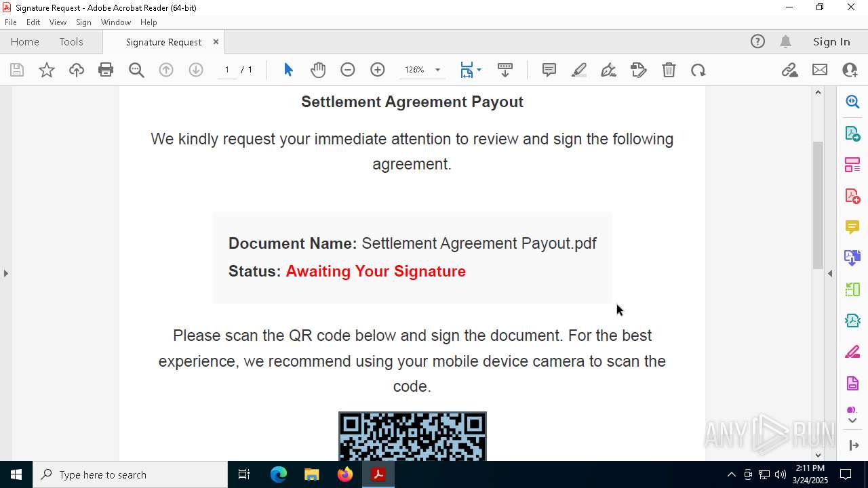Click the sidebar collapse arrow button

[854, 445]
